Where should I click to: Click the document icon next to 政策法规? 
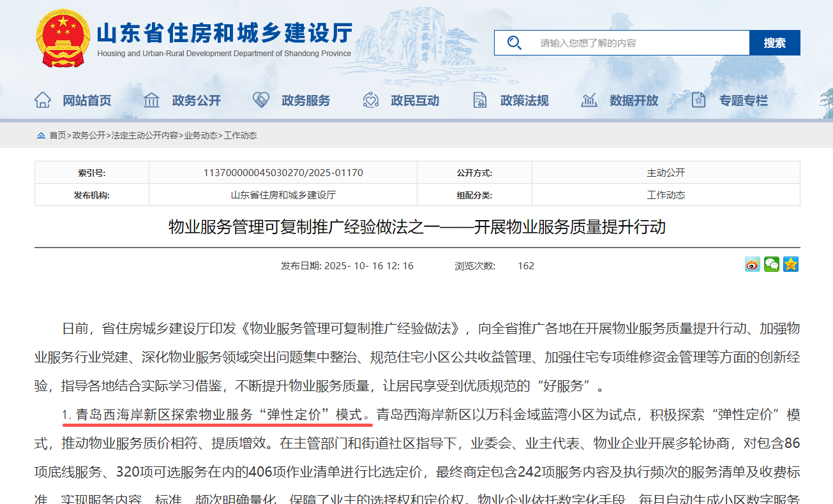click(x=479, y=100)
